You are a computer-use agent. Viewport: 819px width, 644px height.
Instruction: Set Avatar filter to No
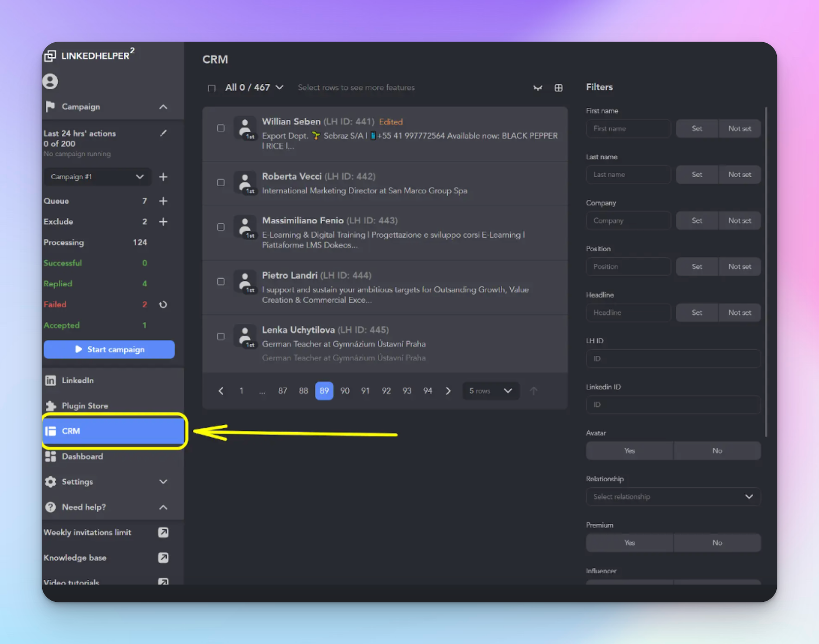[x=717, y=451]
